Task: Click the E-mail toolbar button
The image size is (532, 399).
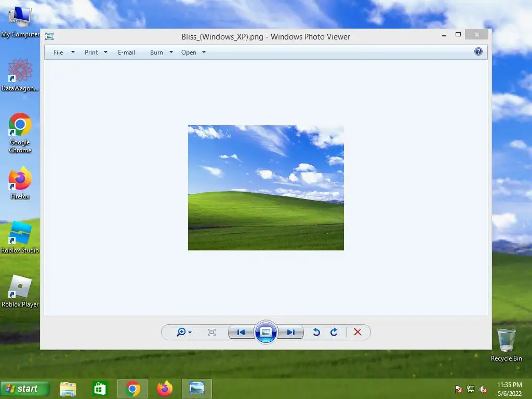Action: click(127, 52)
